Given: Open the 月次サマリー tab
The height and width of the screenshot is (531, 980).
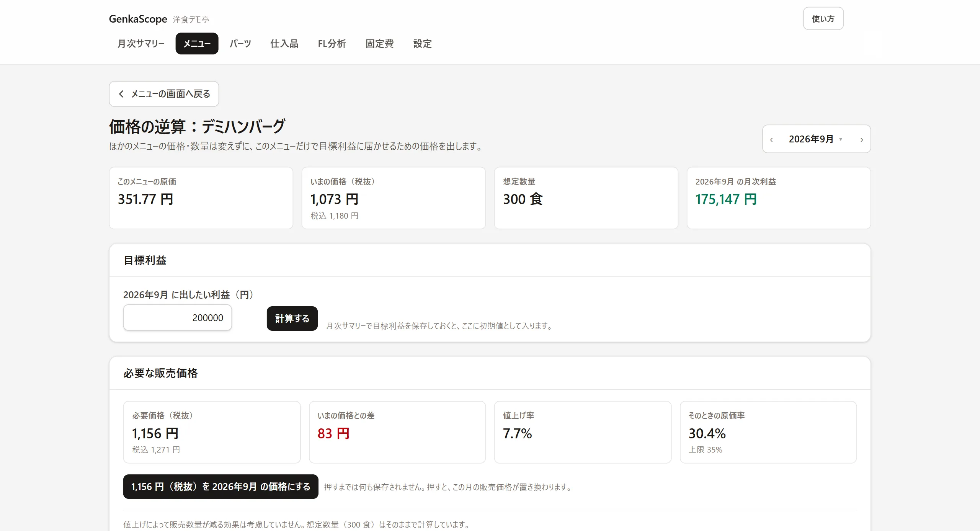Looking at the screenshot, I should point(141,44).
